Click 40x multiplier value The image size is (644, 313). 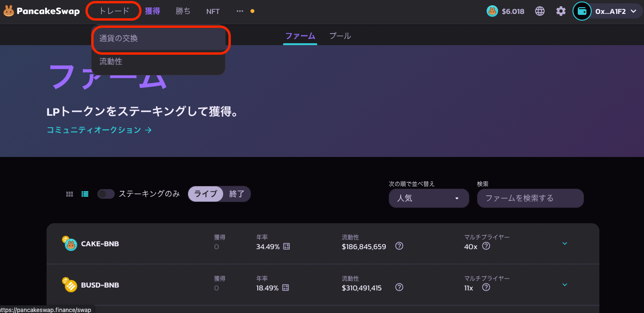pos(471,247)
